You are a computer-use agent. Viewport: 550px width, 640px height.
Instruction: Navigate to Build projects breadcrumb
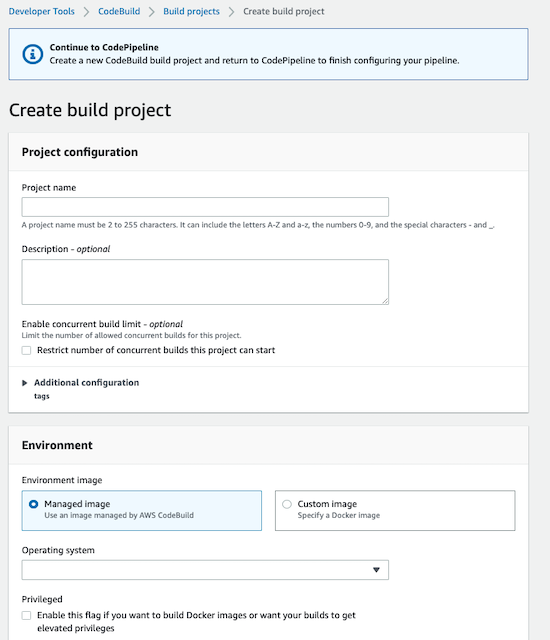click(191, 11)
